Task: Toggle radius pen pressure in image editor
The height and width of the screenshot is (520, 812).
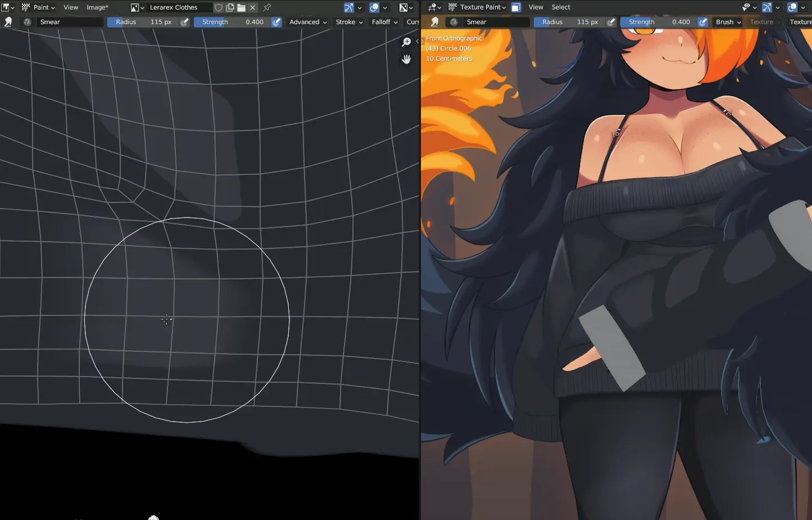Action: coord(185,22)
